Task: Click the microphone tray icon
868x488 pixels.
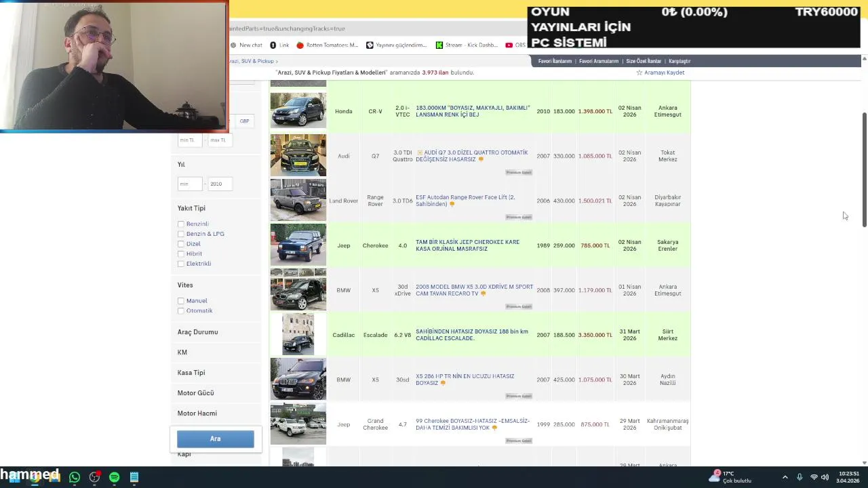Action: [800, 477]
